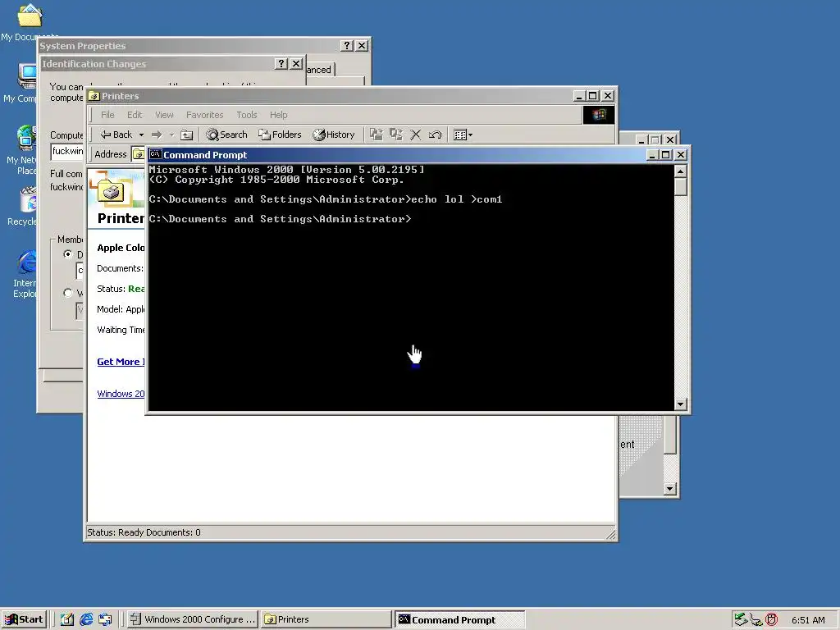Click scroll down arrow in Command Prompt
This screenshot has height=630, width=840.
[680, 404]
